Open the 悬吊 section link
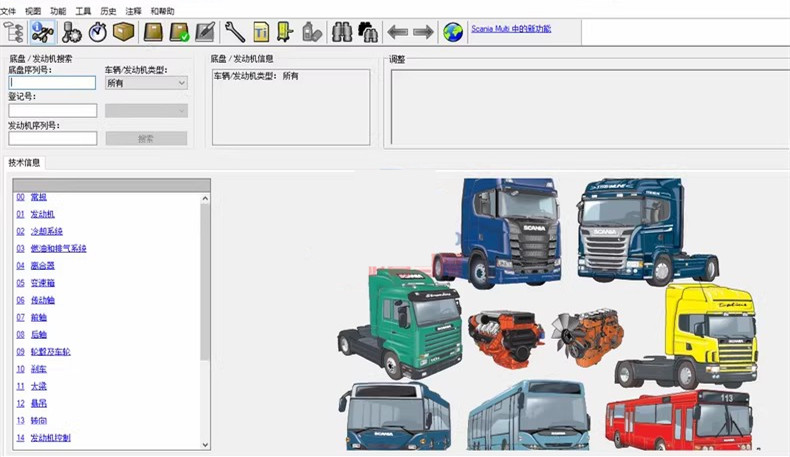Screen dimensions: 790x457 (38, 404)
